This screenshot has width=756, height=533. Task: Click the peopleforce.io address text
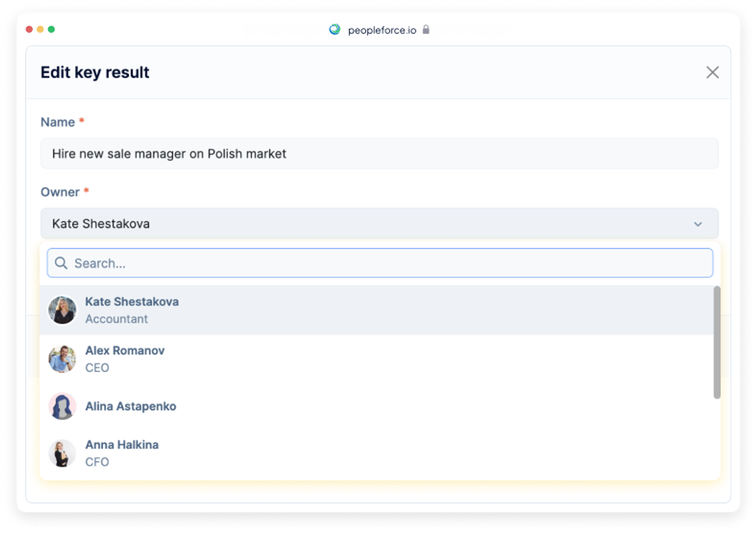pyautogui.click(x=382, y=30)
